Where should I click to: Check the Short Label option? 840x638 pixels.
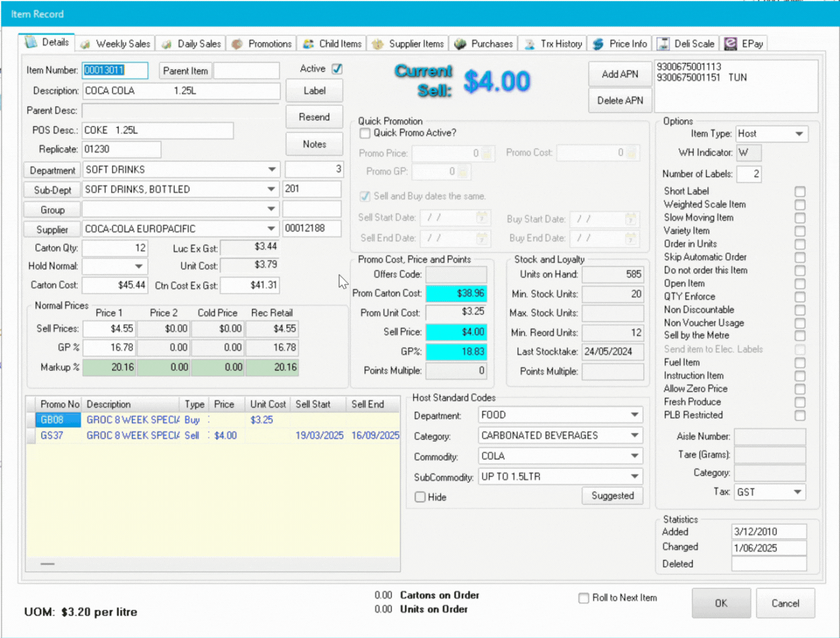(800, 191)
